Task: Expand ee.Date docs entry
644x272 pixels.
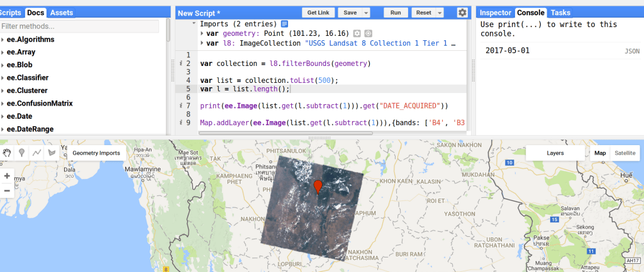Action: 3,116
